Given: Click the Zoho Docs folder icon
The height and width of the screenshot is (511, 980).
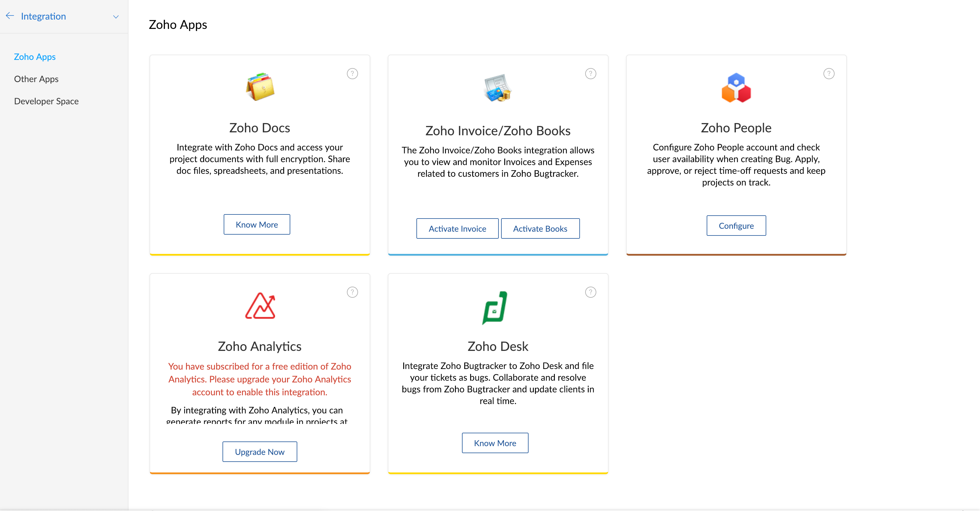Looking at the screenshot, I should 260,87.
